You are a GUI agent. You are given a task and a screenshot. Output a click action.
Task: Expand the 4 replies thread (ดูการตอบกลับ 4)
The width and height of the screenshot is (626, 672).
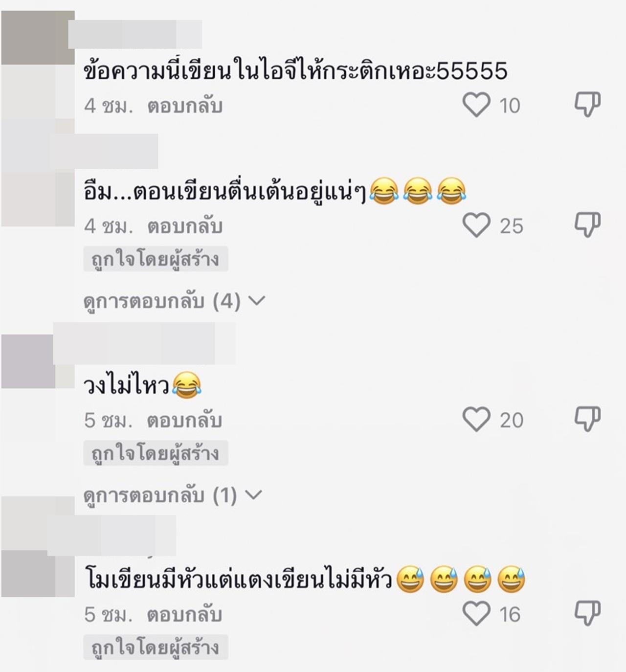click(162, 301)
